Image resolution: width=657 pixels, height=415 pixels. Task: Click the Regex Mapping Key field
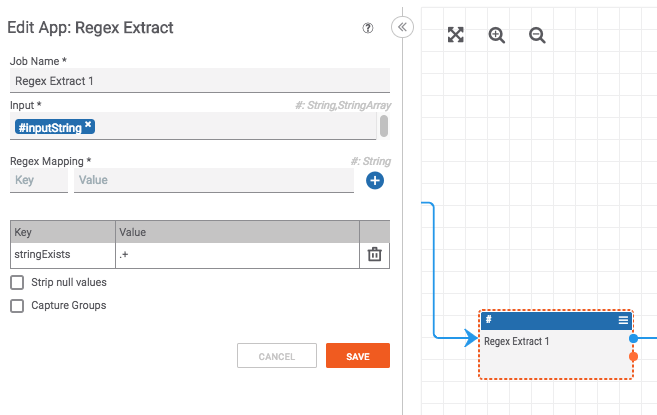tap(38, 180)
